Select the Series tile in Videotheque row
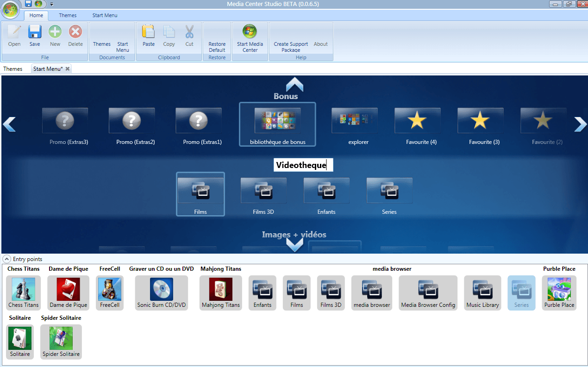Viewport: 588px width, 367px height. pyautogui.click(x=389, y=196)
